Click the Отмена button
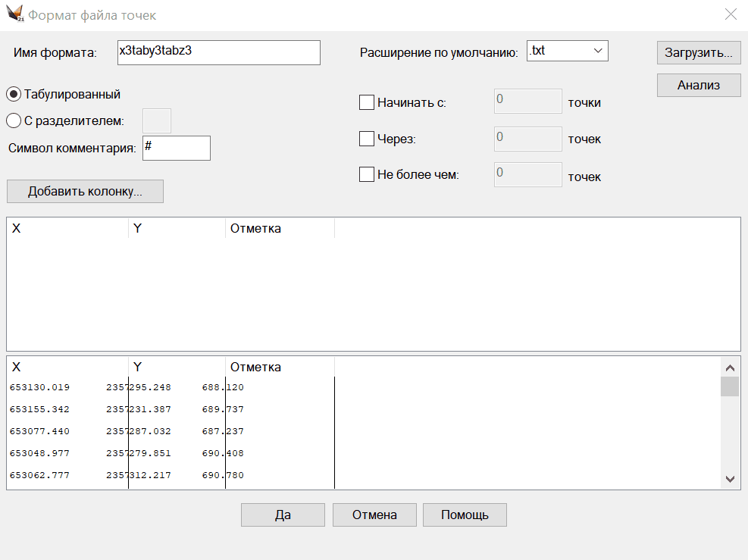 coord(374,515)
